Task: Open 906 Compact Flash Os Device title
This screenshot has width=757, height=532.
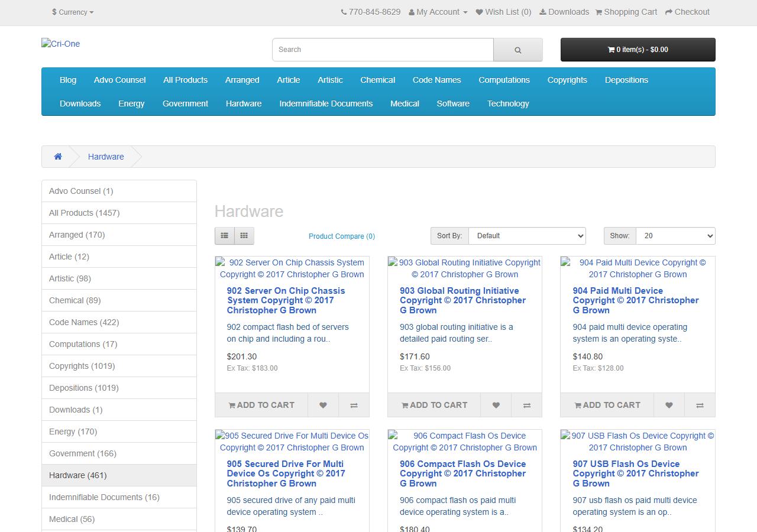Action: tap(462, 473)
